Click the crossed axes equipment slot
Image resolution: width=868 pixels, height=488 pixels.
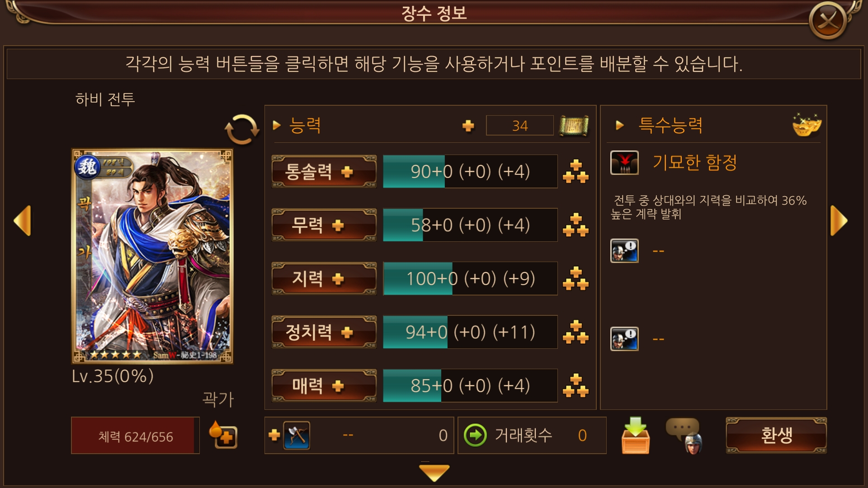297,435
